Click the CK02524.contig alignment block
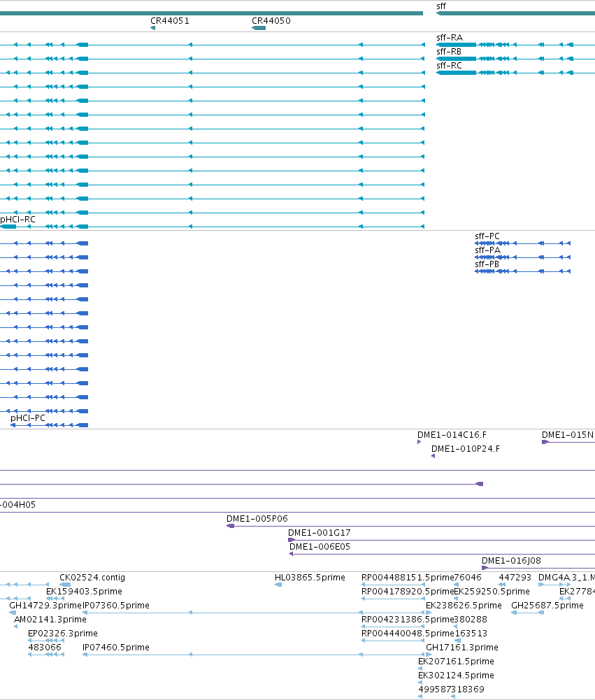595x700 pixels. click(x=65, y=585)
